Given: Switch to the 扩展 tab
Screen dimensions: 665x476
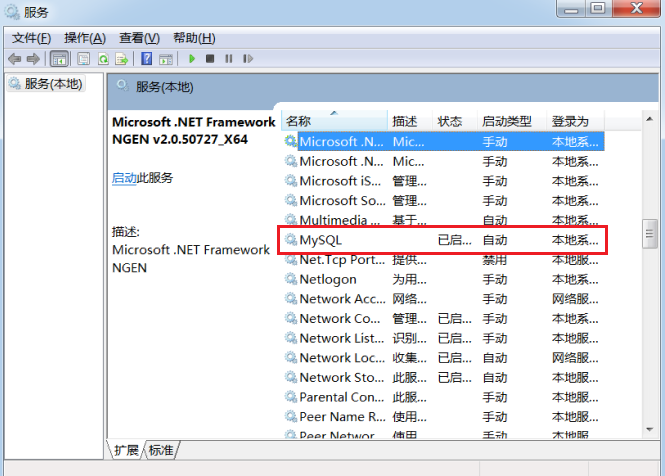Looking at the screenshot, I should click(x=126, y=450).
